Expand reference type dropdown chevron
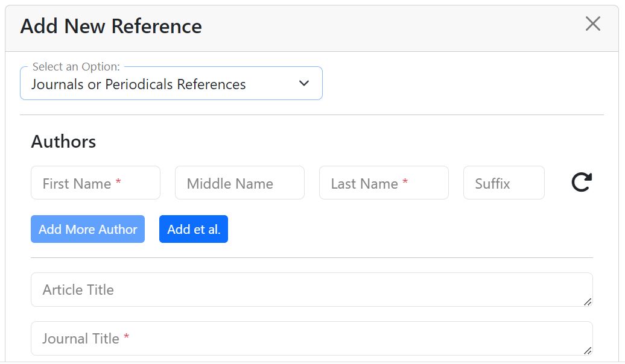 pyautogui.click(x=304, y=84)
